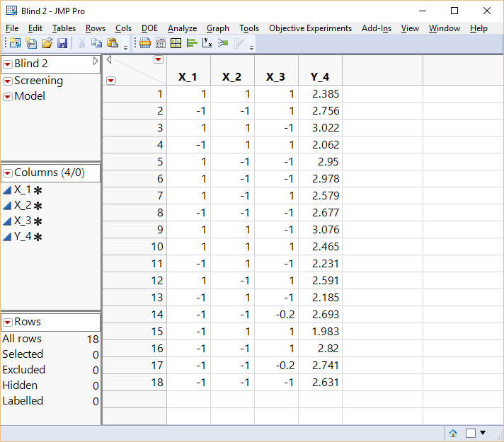Click the New Data Table icon
This screenshot has width=504, height=442.
click(15, 43)
